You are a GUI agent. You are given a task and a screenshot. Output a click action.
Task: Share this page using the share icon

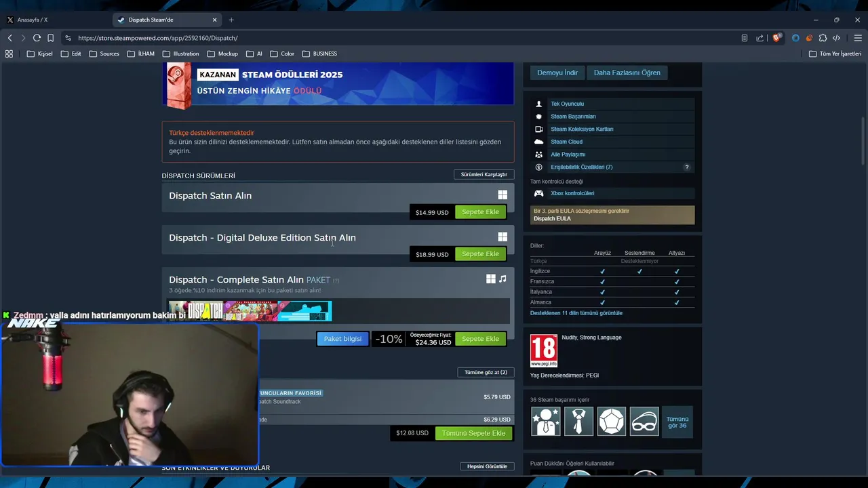[759, 38]
